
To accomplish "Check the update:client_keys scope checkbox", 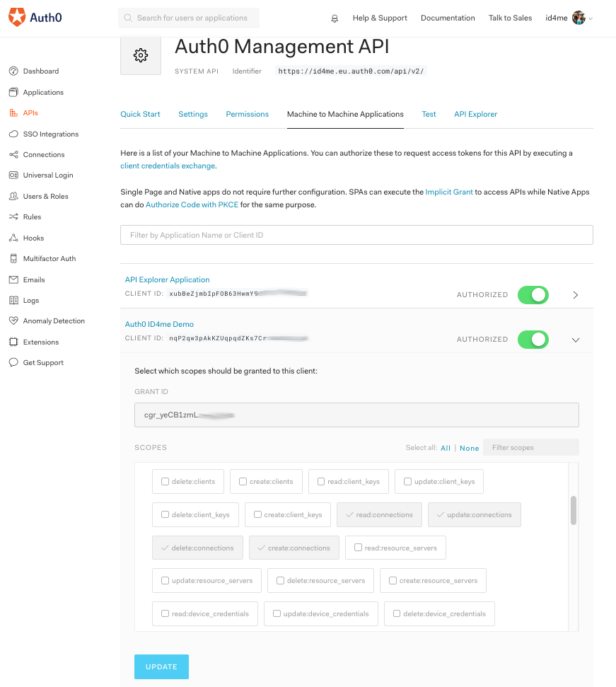I will coord(407,482).
